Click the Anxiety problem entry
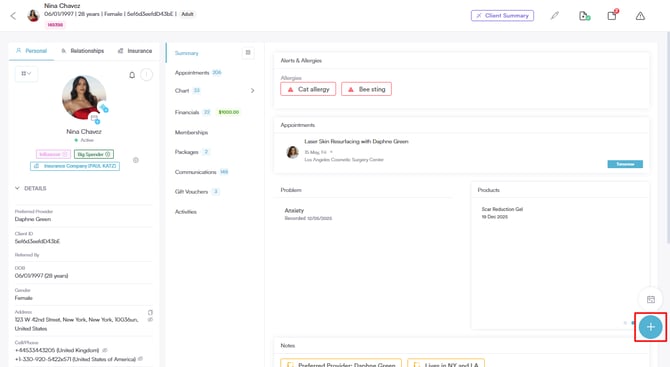 point(308,214)
